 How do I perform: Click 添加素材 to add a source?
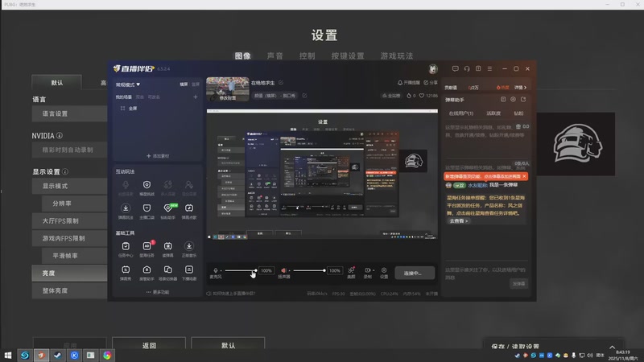point(158,156)
